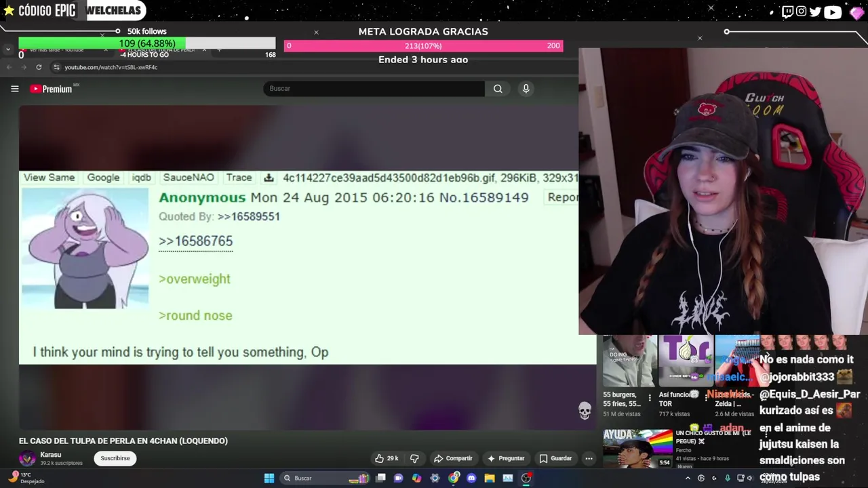The height and width of the screenshot is (488, 868).
Task: Click the YouTube icon in overlay header
Action: coord(833,12)
